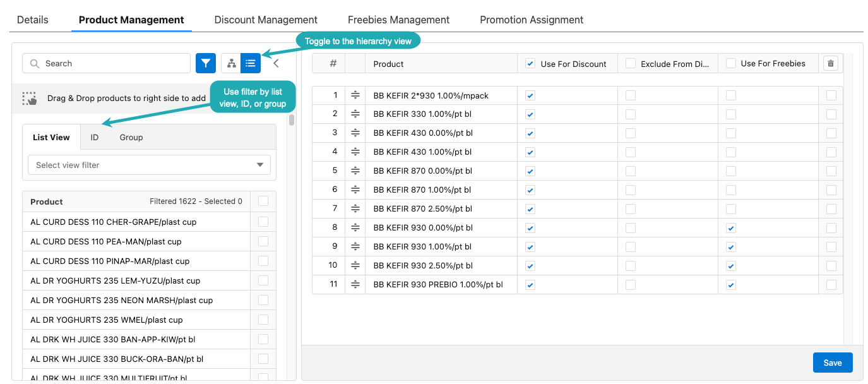Open the Select view filter dropdown
The height and width of the screenshot is (384, 868).
click(x=149, y=165)
